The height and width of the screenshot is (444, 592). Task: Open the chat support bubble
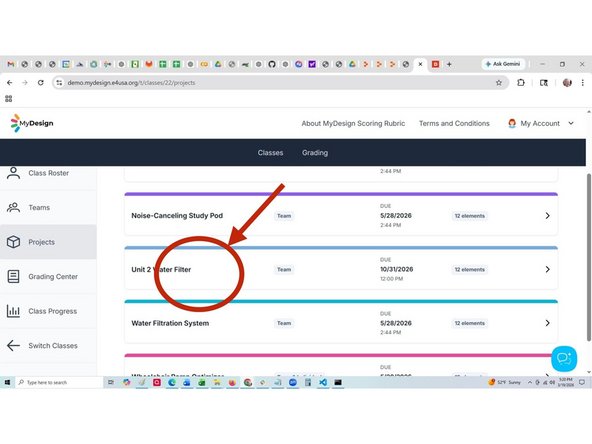click(x=564, y=358)
